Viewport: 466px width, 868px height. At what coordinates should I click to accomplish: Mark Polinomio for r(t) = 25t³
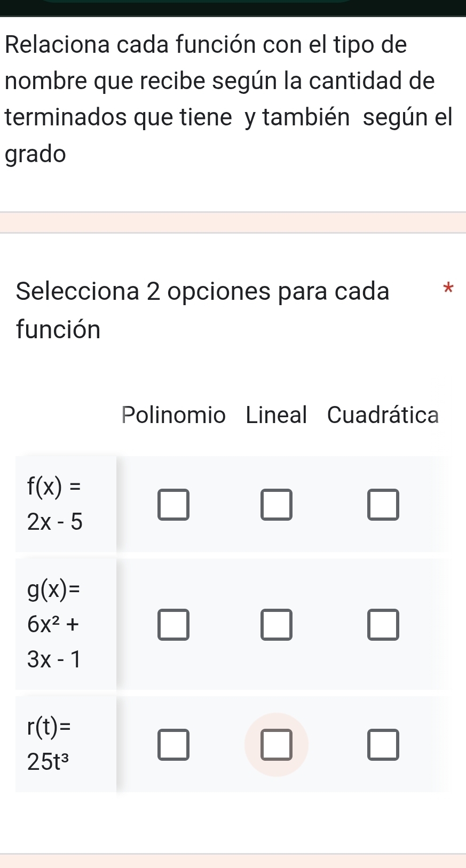tap(173, 744)
